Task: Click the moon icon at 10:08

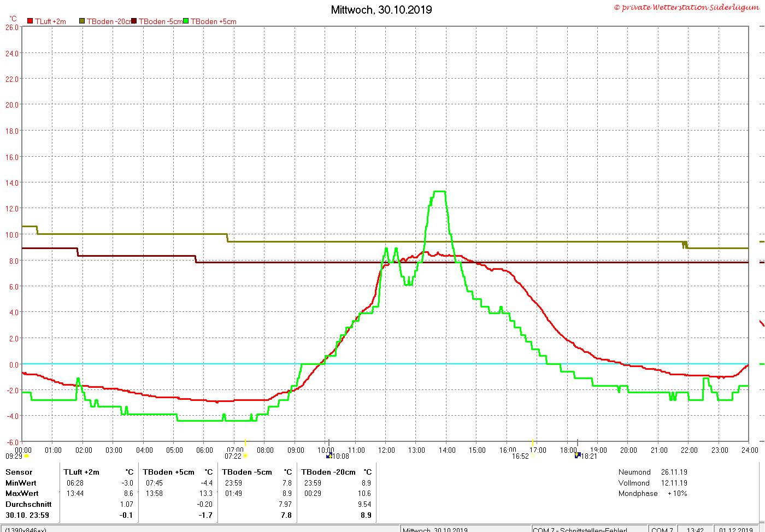Action: click(x=329, y=456)
